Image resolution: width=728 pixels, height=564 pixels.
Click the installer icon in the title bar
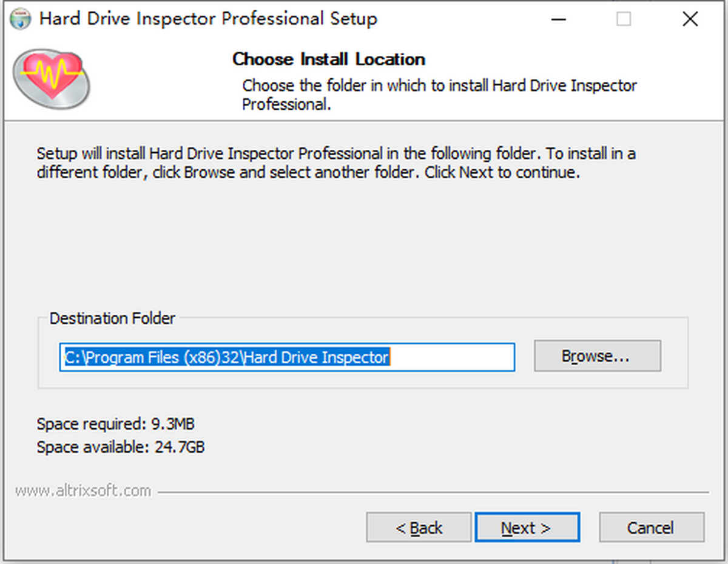21,19
